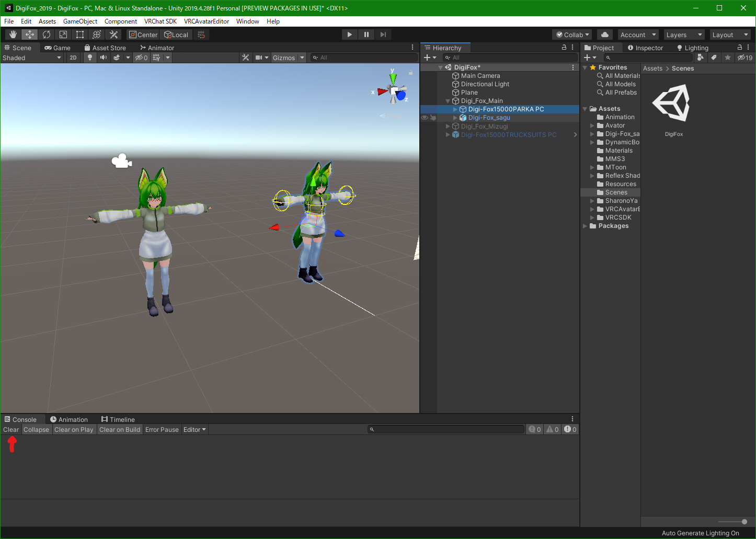Select the Hand tool in toolbar
The image size is (756, 539).
point(13,35)
